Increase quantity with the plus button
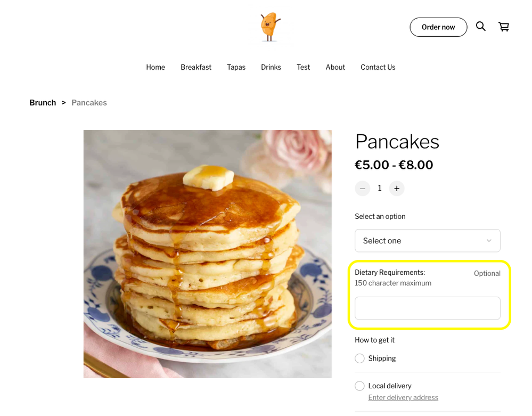Viewport: 532px width, 416px height. tap(397, 188)
